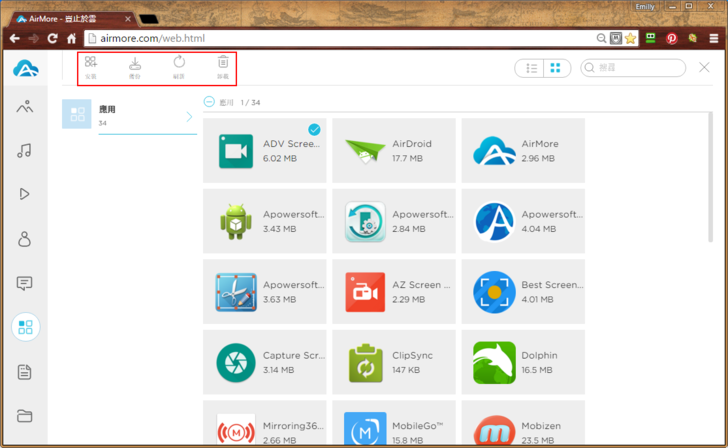Expand the Apps category arrow
This screenshot has height=448, width=728.
[x=189, y=117]
